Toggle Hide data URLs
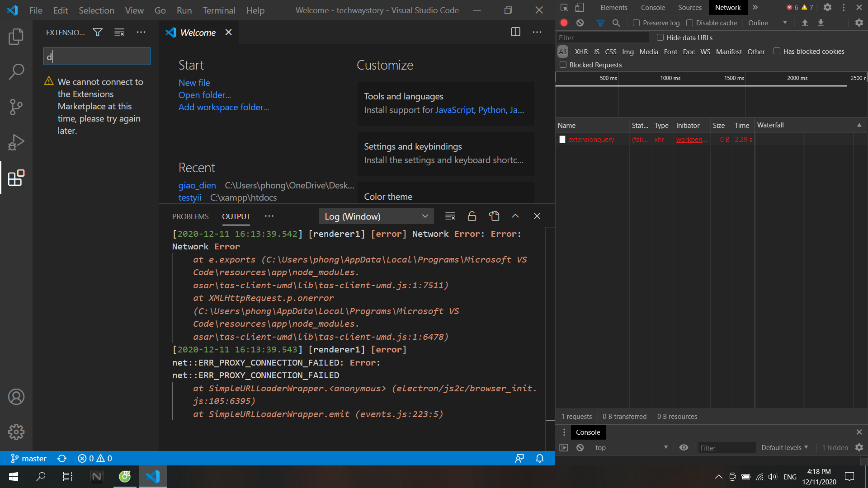 coord(660,38)
